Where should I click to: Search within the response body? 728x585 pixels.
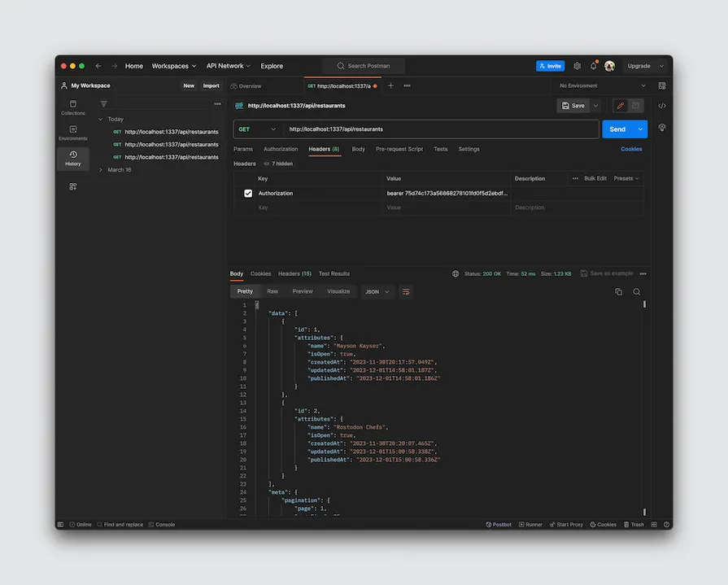tap(635, 290)
